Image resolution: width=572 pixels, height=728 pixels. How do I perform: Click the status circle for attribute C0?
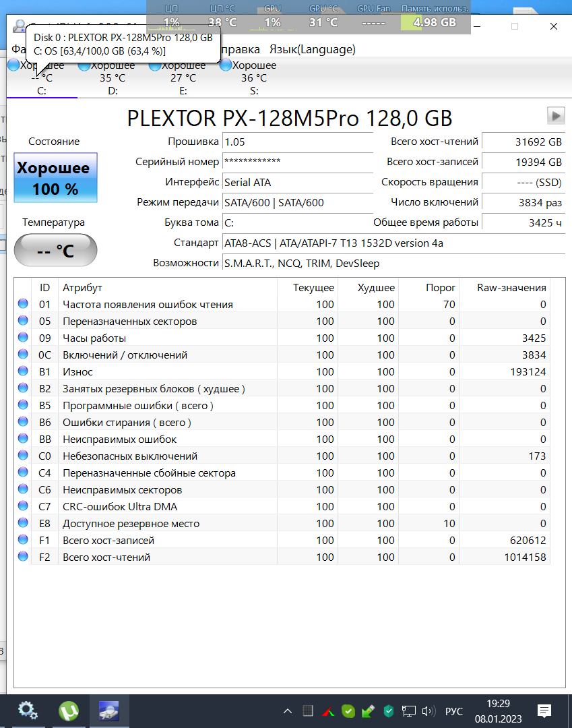(23, 456)
